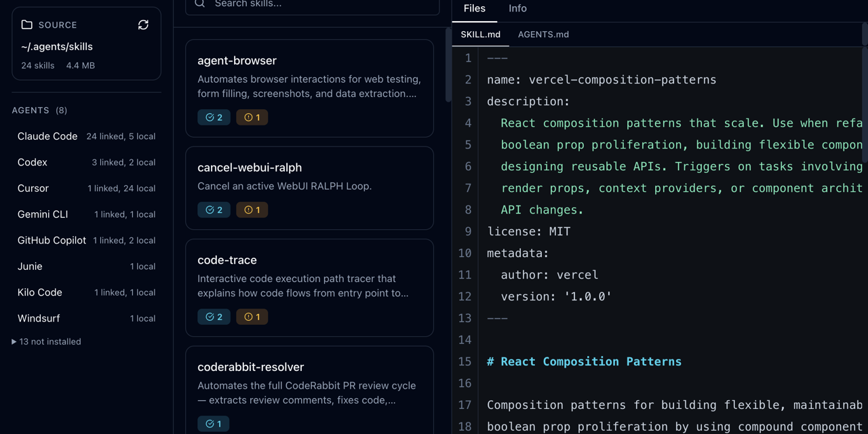
Task: Click line number 15 in gutter
Action: [465, 362]
